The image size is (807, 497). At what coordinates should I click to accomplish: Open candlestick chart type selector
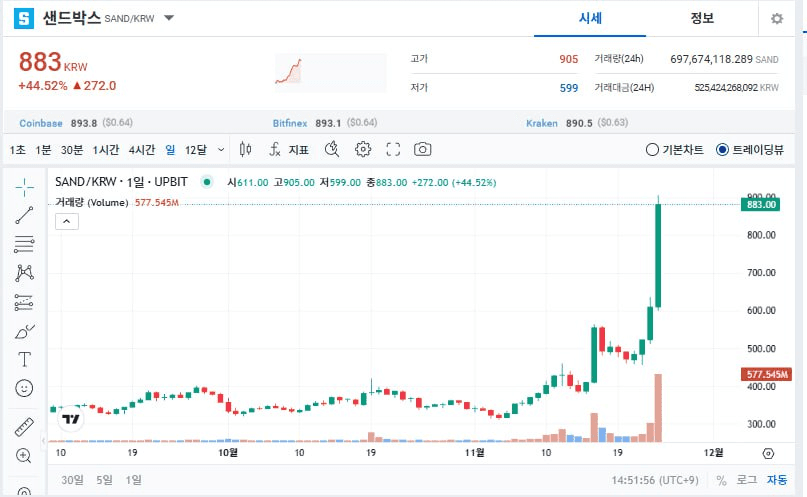pyautogui.click(x=245, y=149)
